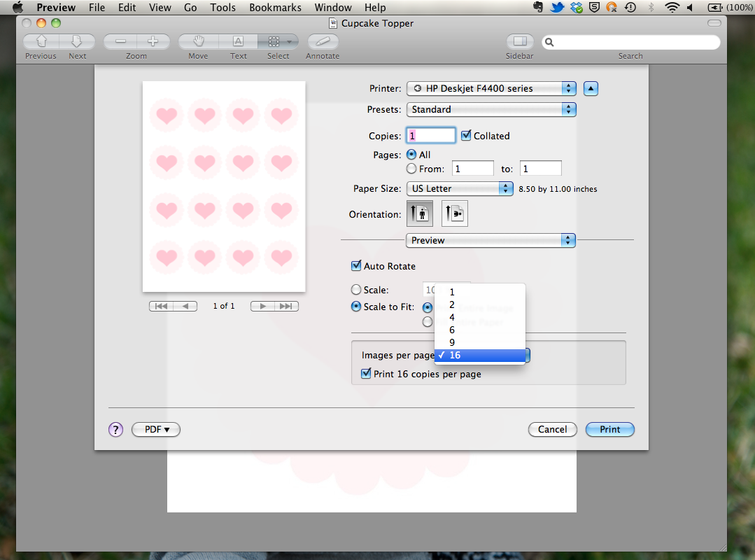Select the Scale radio button
Screen dimensions: 755x560
pyautogui.click(x=356, y=290)
